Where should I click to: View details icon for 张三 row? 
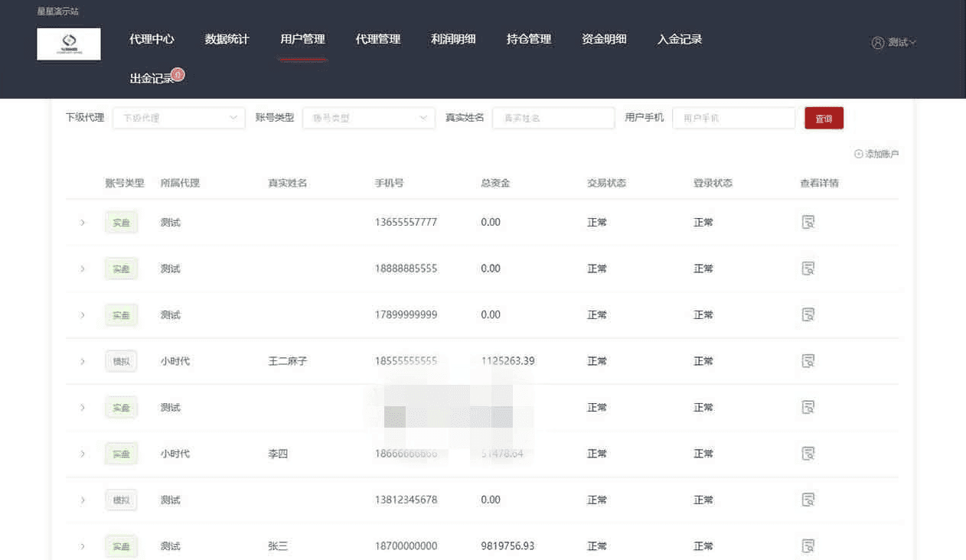pos(808,546)
